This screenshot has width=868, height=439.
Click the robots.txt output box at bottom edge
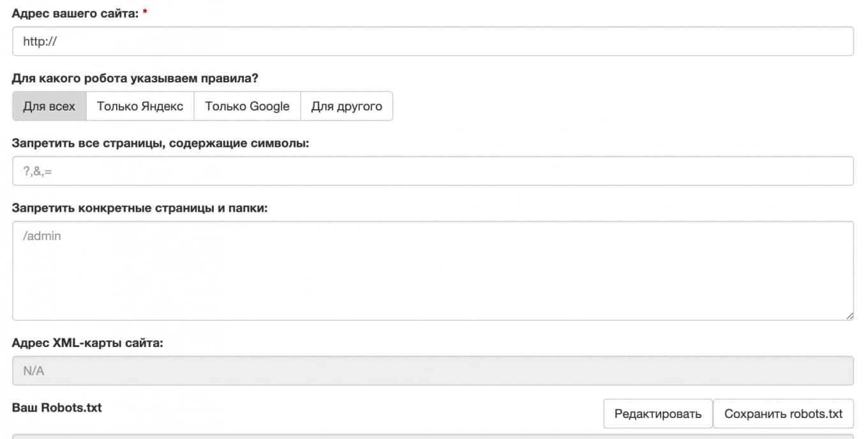coord(433,436)
